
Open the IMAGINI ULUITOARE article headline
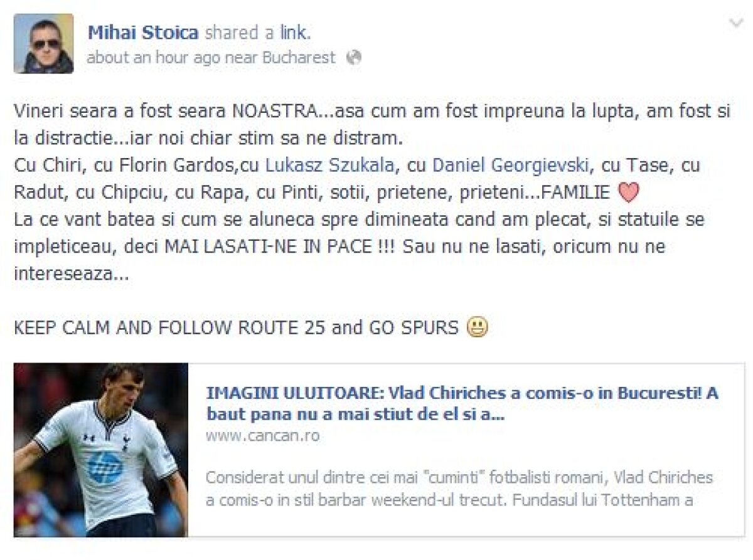tap(462, 404)
